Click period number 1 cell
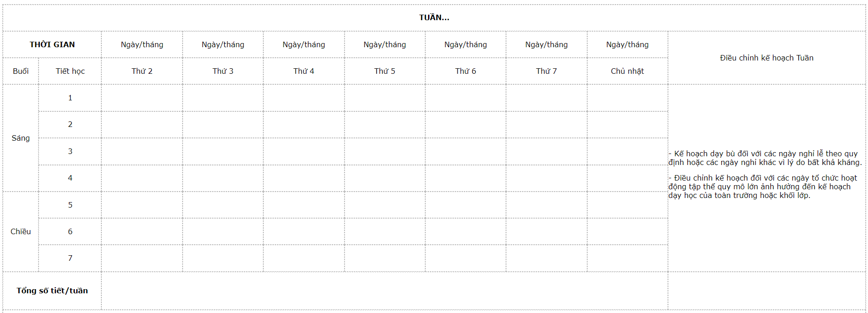This screenshot has width=868, height=313. point(70,98)
